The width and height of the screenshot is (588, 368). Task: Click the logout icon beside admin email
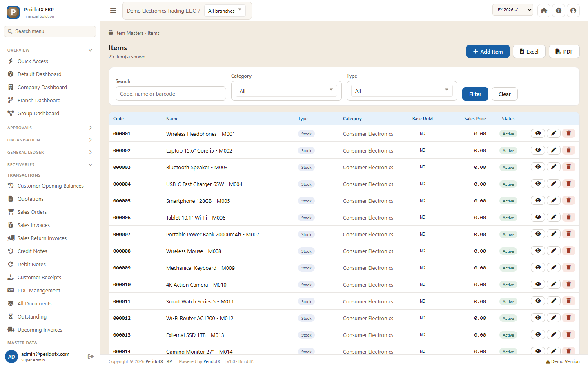(91, 357)
